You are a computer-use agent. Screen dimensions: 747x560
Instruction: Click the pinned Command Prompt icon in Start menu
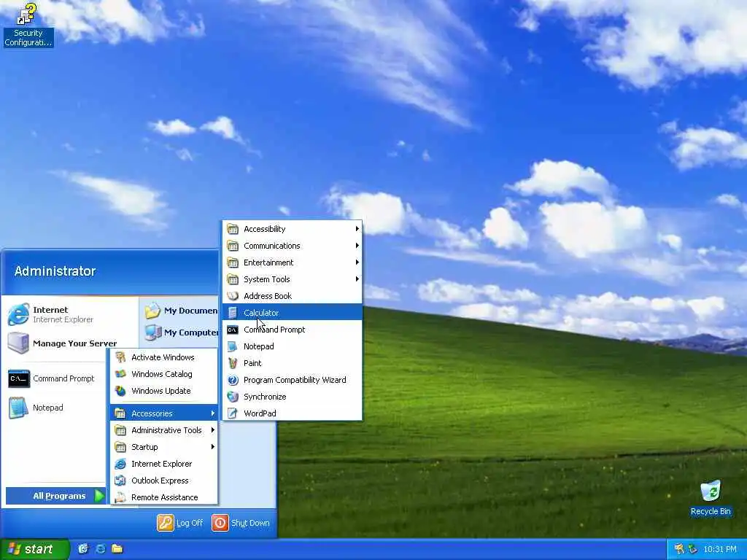click(18, 378)
